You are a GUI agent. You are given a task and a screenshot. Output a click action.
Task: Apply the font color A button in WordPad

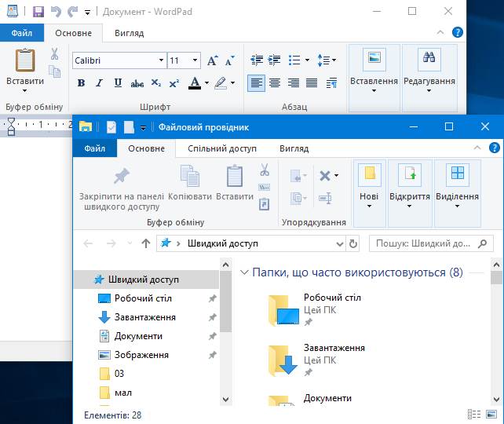[x=195, y=83]
